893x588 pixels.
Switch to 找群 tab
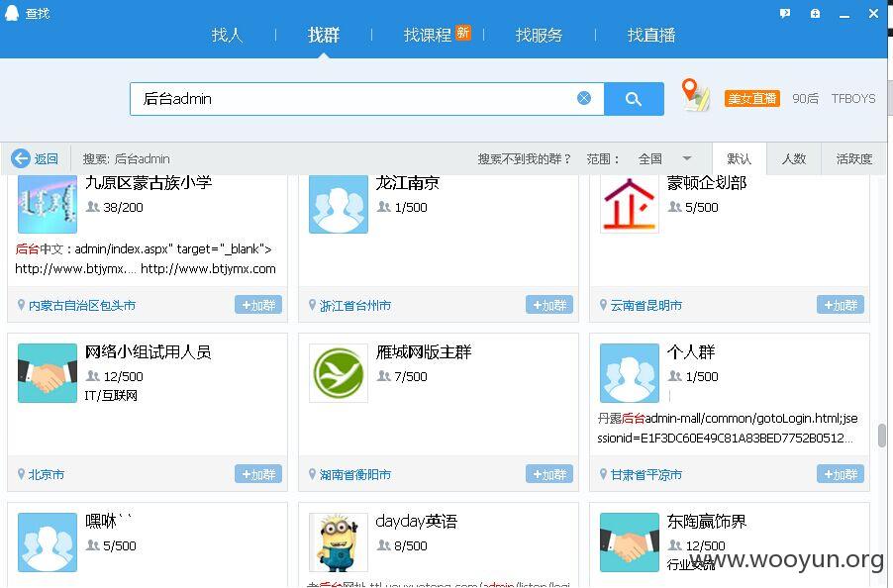[324, 36]
